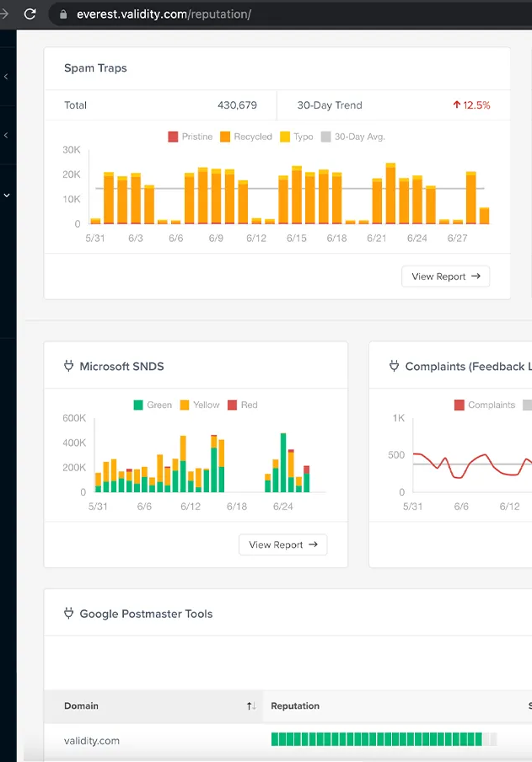Click the plug icon beside Microsoft SNDS

tap(69, 367)
